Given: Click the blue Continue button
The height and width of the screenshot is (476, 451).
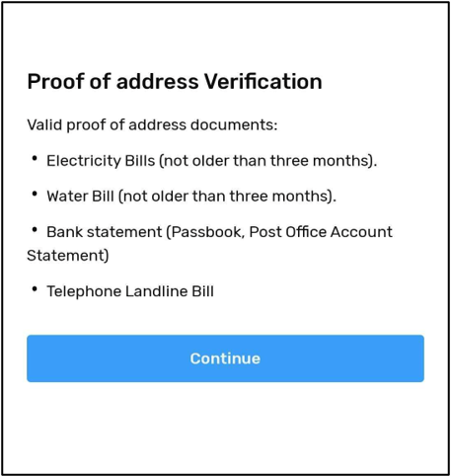Looking at the screenshot, I should [225, 358].
